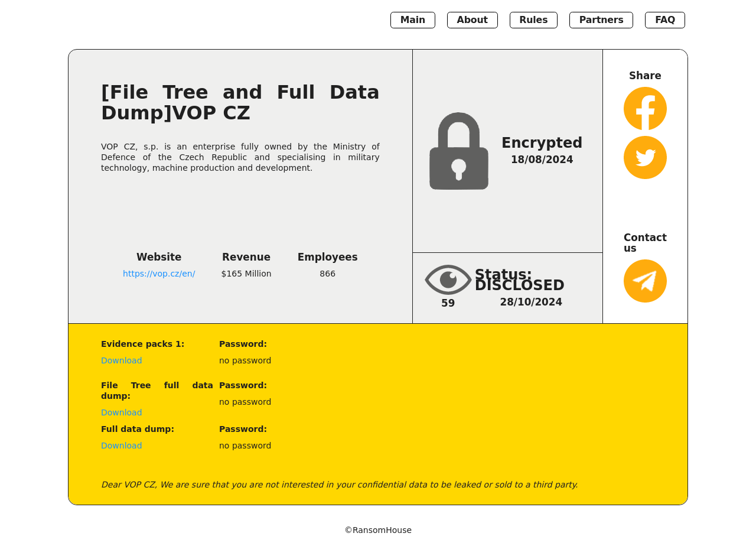Click the Encrypted date 18/08/2024
Screen dimensions: 756x546
coord(542,160)
